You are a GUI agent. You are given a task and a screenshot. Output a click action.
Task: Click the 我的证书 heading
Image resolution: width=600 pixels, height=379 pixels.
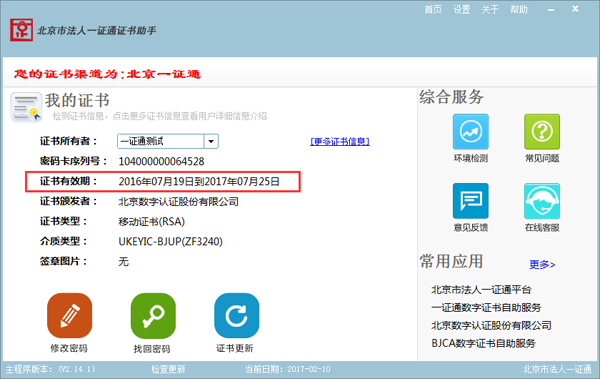point(77,100)
